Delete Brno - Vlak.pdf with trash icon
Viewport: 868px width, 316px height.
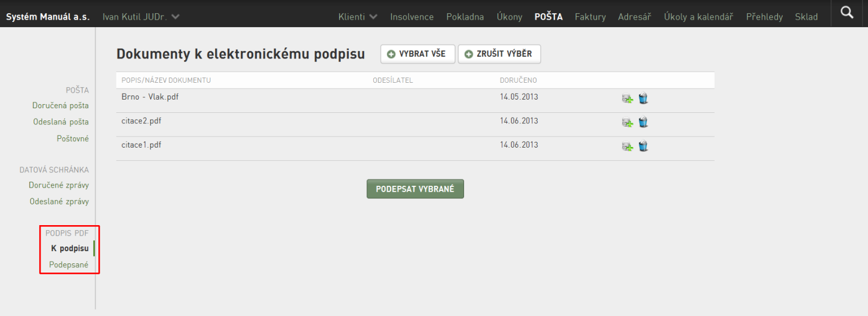click(x=643, y=99)
